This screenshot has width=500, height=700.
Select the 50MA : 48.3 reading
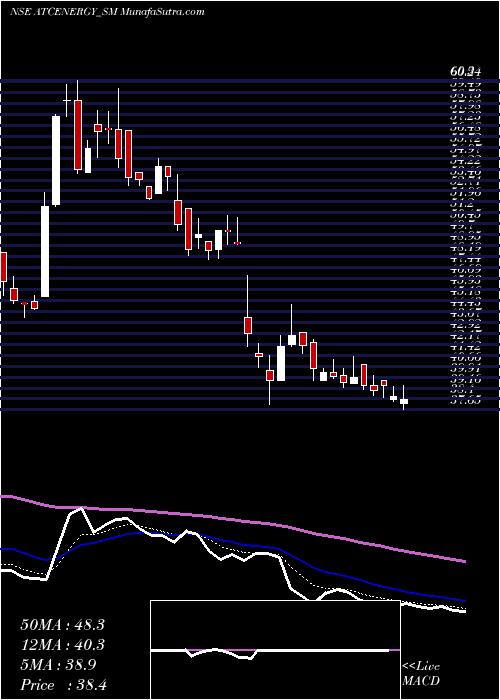click(x=62, y=625)
